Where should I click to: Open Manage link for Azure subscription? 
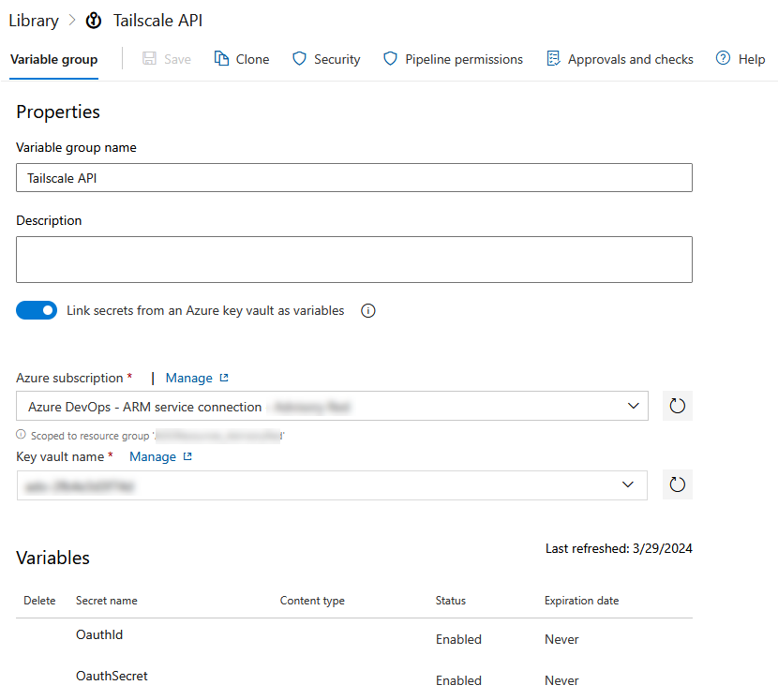189,378
